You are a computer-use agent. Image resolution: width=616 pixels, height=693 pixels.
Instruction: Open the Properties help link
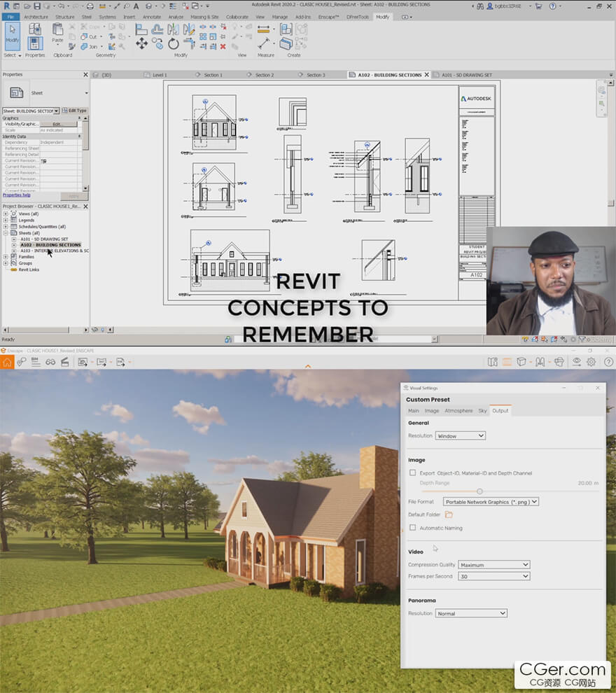pos(16,195)
